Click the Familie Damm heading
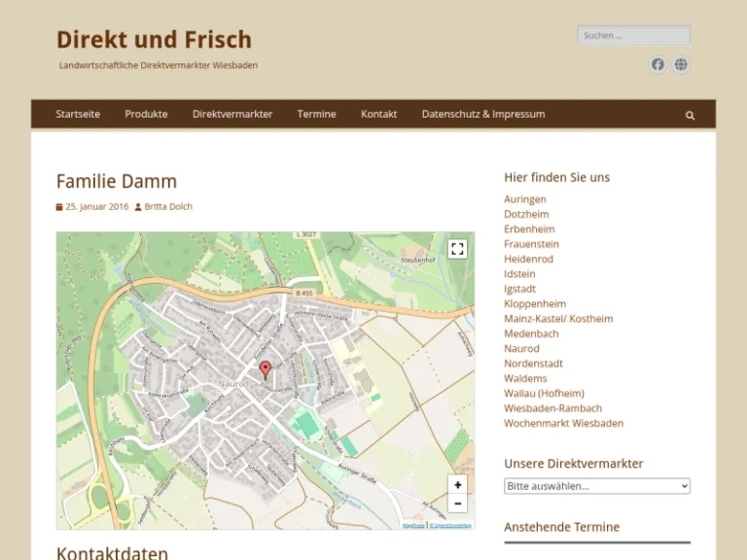Screen dimensions: 747x560 pos(117,182)
